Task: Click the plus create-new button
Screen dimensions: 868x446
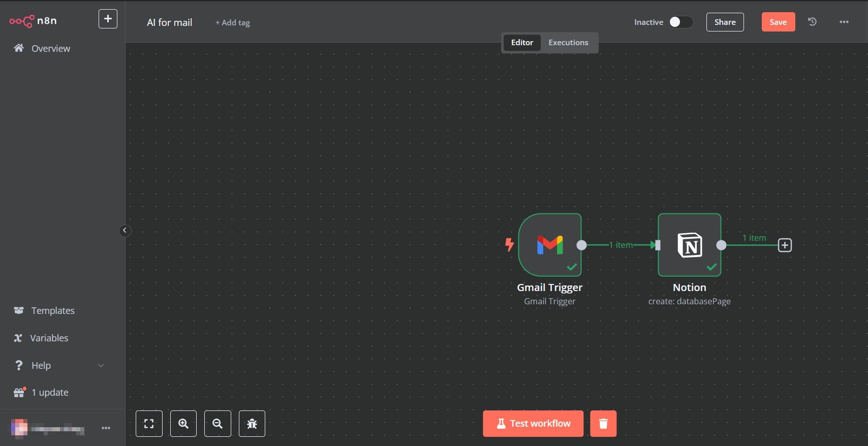Action: click(108, 19)
